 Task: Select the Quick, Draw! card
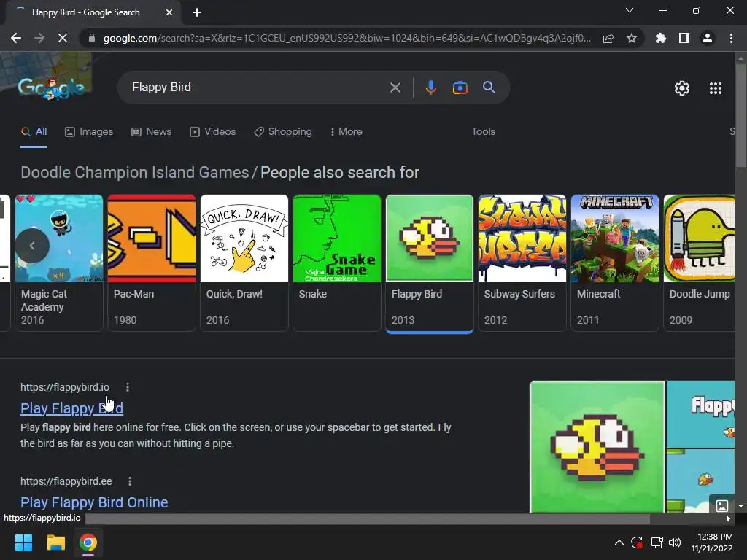click(244, 262)
